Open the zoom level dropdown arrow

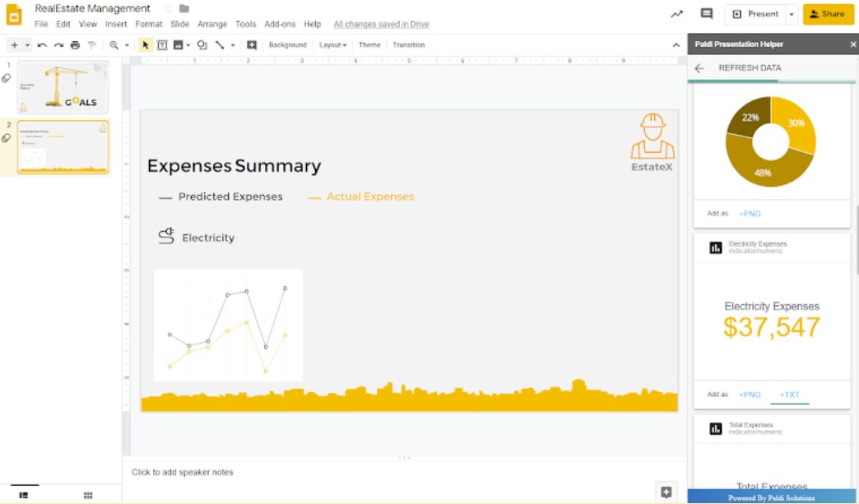(128, 44)
